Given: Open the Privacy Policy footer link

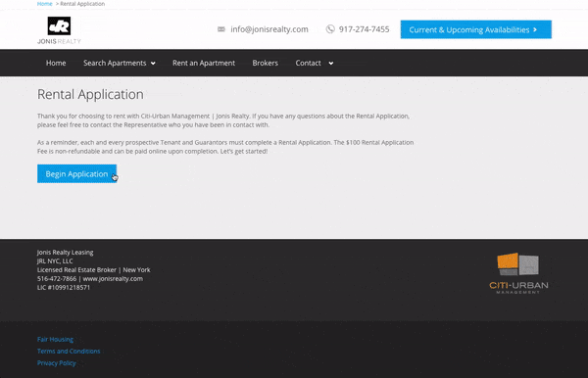Looking at the screenshot, I should [56, 363].
